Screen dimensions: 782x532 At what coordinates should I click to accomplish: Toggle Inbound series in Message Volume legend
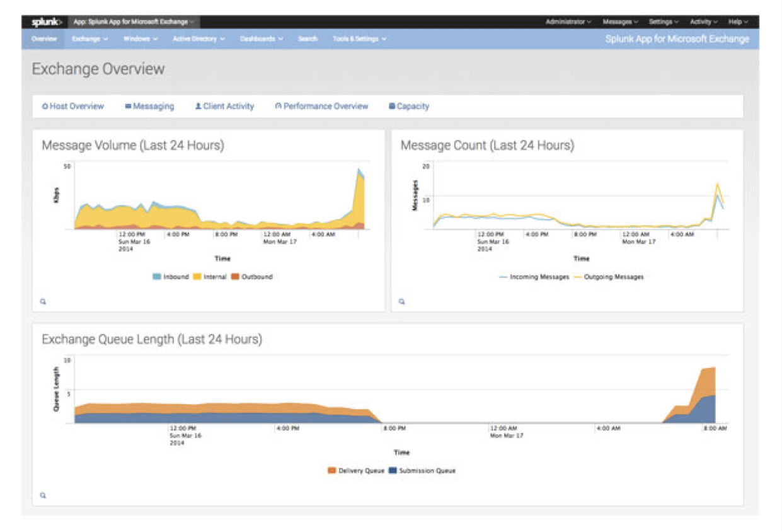170,277
